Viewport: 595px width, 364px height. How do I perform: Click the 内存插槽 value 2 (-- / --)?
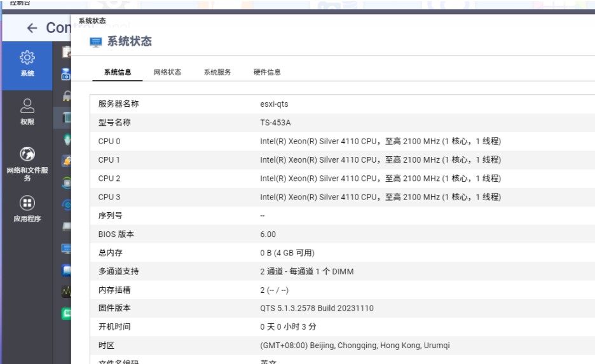pos(274,290)
